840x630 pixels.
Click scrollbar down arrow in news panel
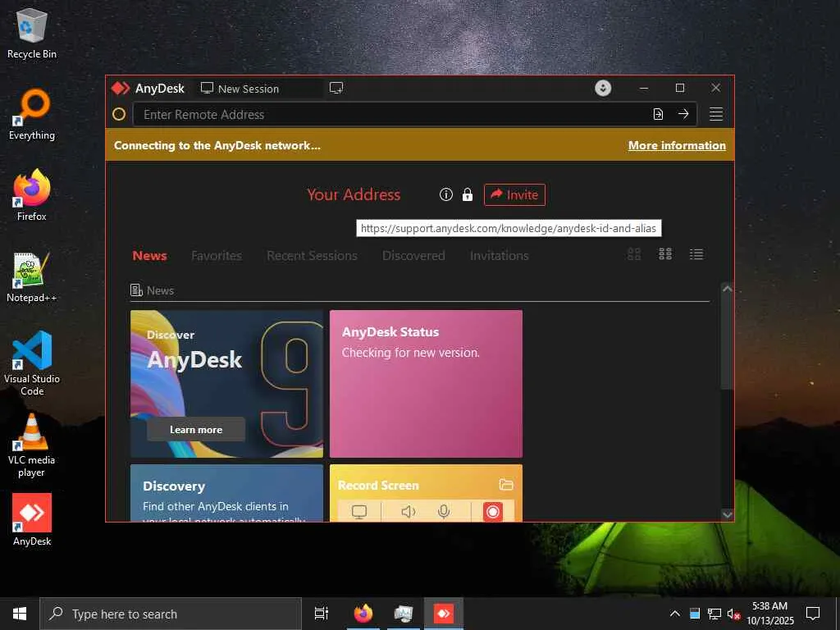[727, 514]
